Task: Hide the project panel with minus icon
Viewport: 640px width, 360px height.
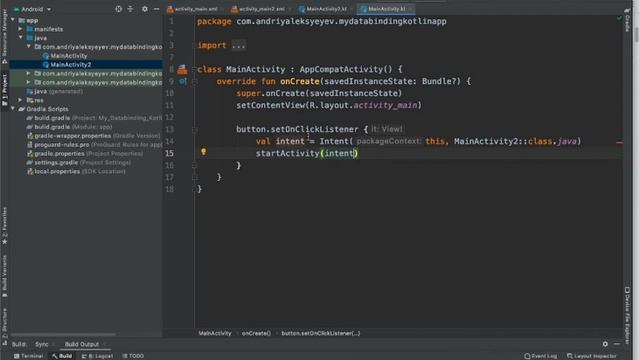Action: (156, 9)
